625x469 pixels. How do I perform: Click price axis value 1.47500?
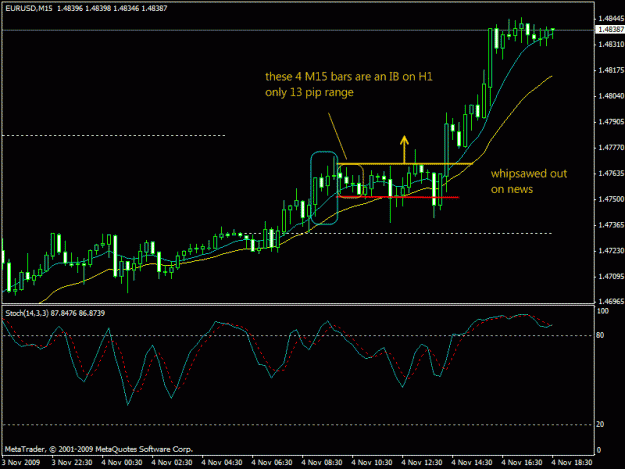point(611,199)
